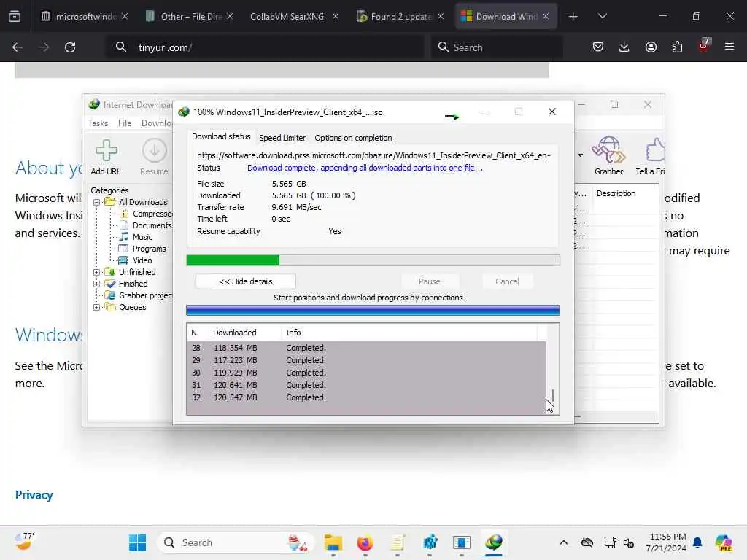Click Tell a Friend thumbs-up icon

pos(654,150)
